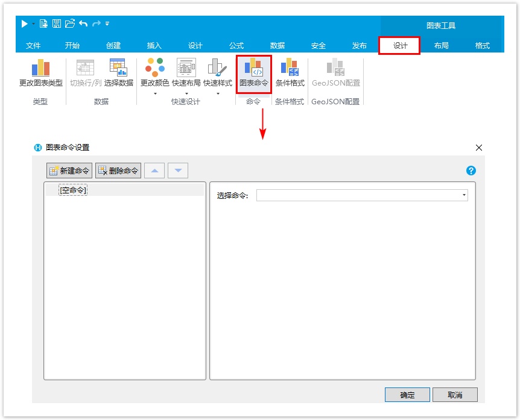Close the 图表命令设置 dialog
Image resolution: width=520 pixels, height=420 pixels.
pos(479,148)
